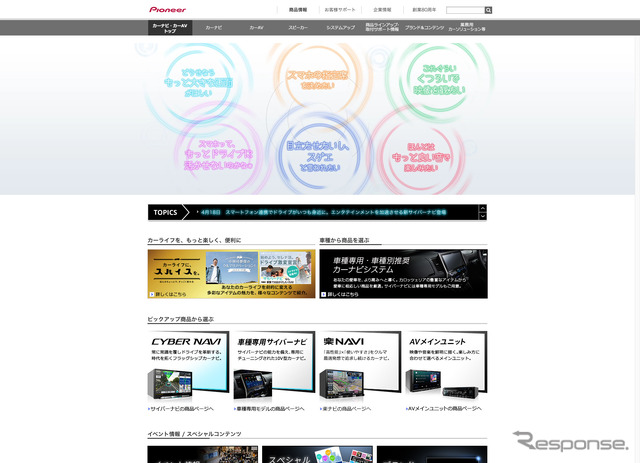Screen dimensions: 640x463
Task: Open the April 18 topics news headline
Action: [x=324, y=212]
